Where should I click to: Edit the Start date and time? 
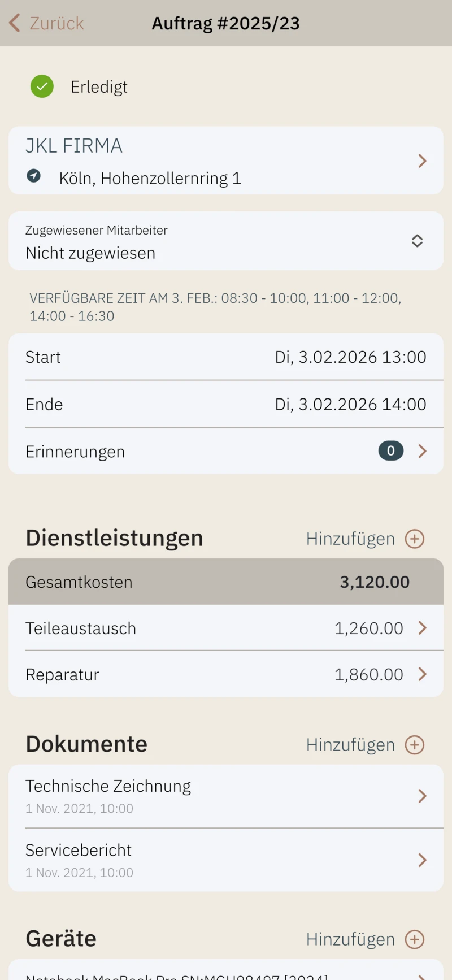click(x=350, y=357)
